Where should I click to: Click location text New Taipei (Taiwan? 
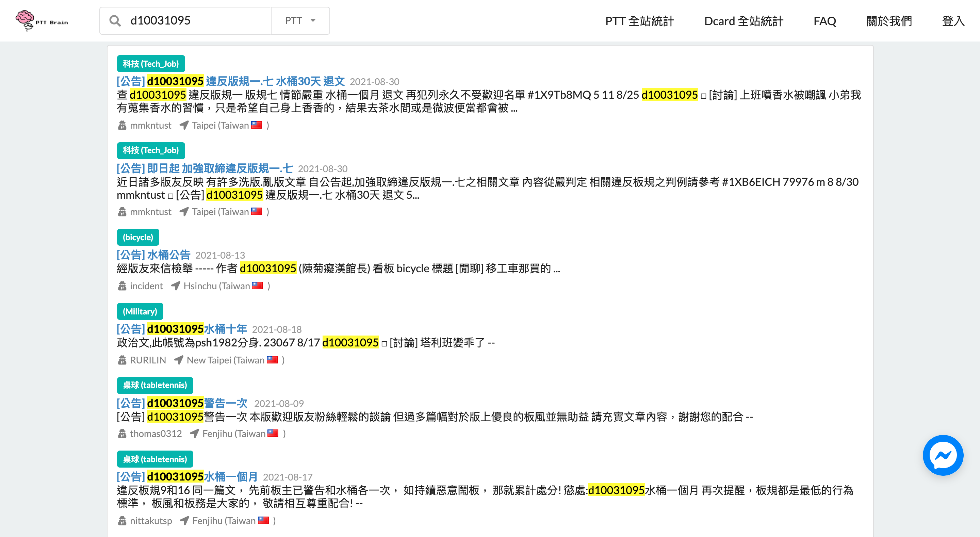225,360
